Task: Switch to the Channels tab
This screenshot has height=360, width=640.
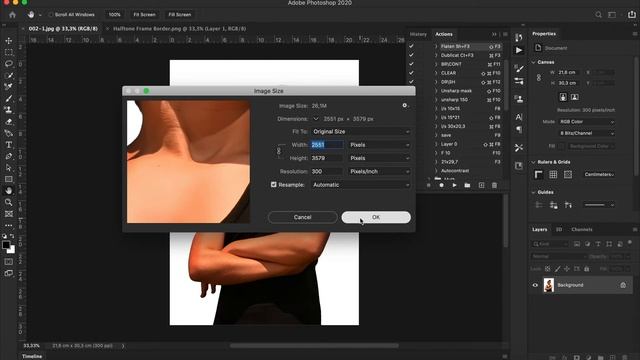Action: tap(582, 229)
